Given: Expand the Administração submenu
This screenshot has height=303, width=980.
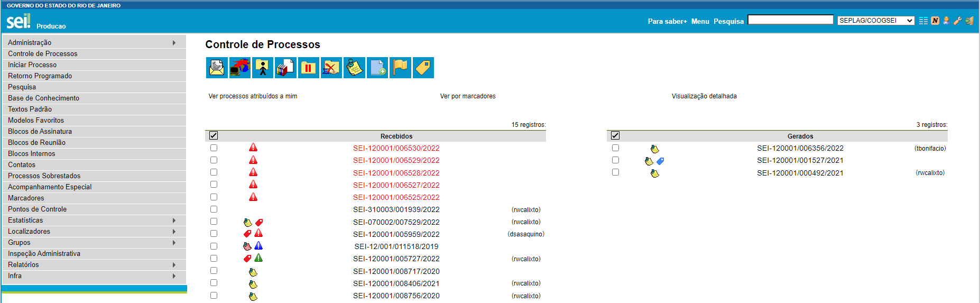Looking at the screenshot, I should [174, 42].
